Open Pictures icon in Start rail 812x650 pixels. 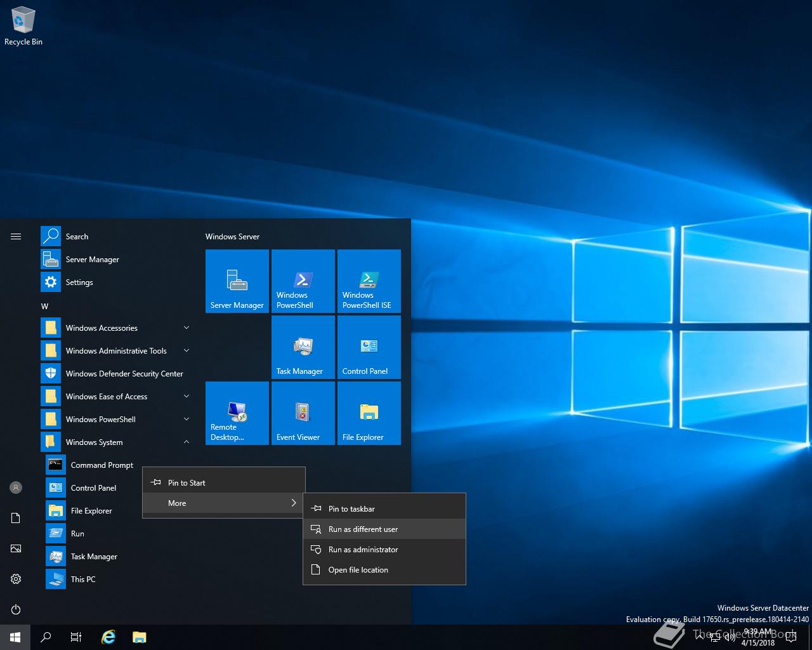(16, 548)
